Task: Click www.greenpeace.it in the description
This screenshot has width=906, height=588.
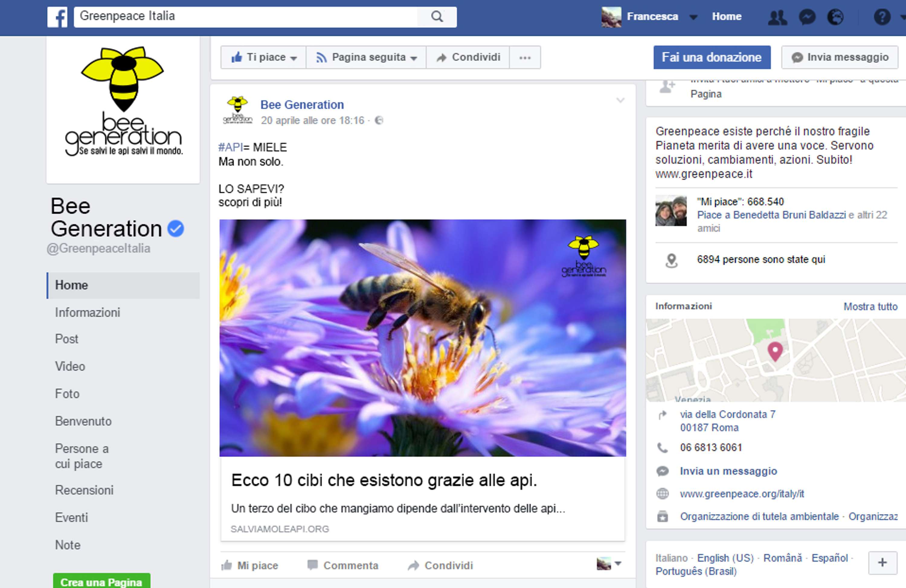Action: click(704, 174)
